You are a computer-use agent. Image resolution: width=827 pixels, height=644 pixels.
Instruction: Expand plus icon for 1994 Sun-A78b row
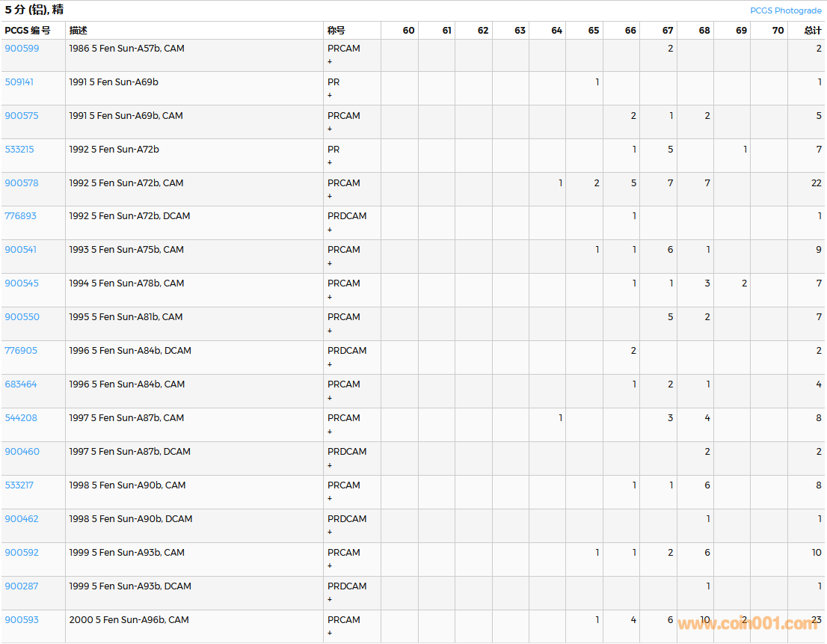pos(330,297)
